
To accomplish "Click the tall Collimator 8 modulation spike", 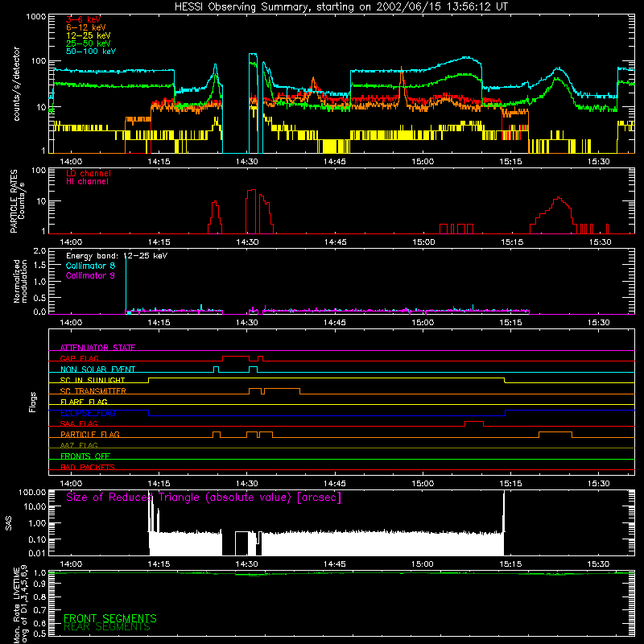I will 126,283.
